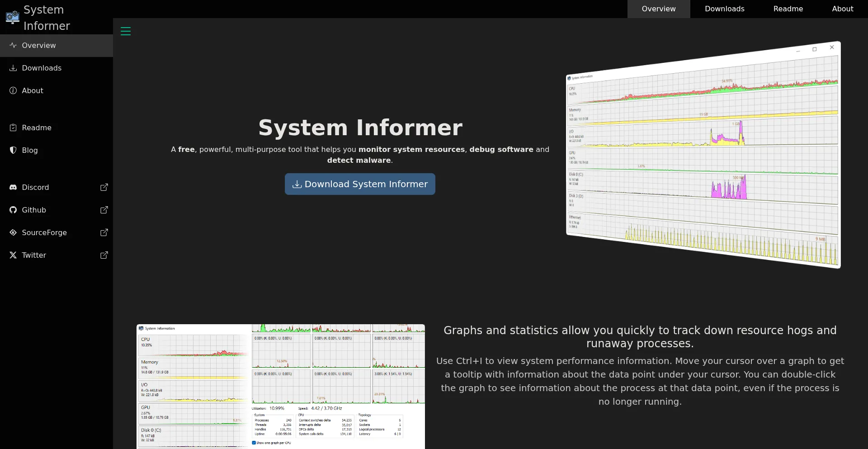Click the 'System Informer' main heading
Screen dimensions: 868x449
click(x=360, y=128)
